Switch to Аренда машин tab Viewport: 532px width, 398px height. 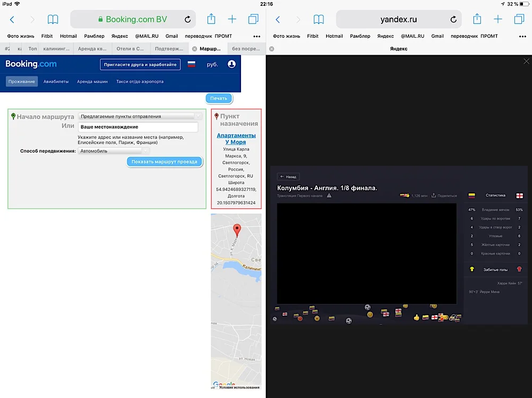[x=92, y=81]
